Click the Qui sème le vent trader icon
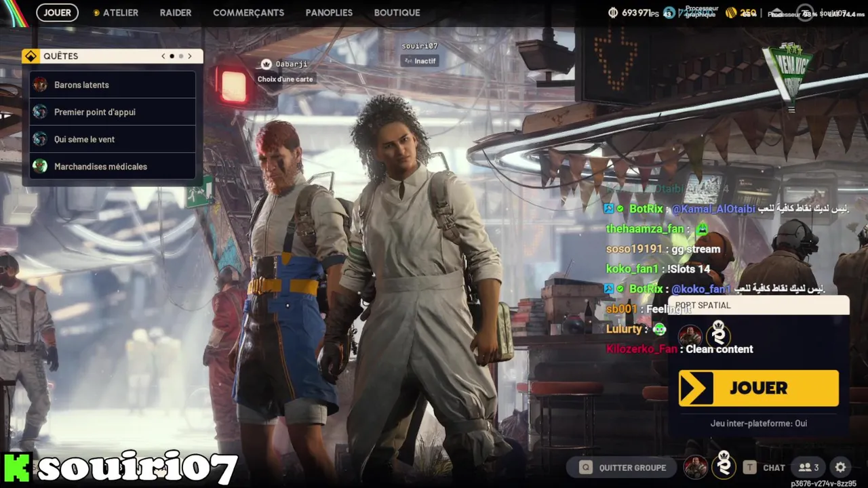Viewport: 868px width, 488px height. tap(40, 139)
